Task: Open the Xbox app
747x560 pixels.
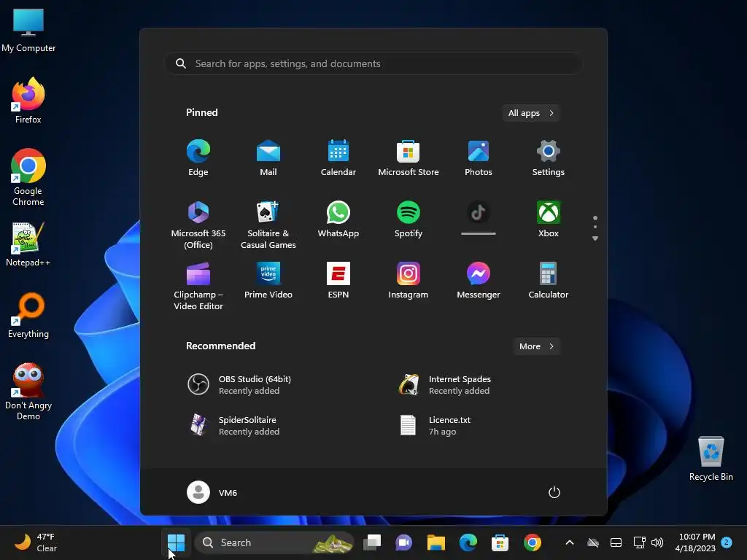Action: coord(549,219)
